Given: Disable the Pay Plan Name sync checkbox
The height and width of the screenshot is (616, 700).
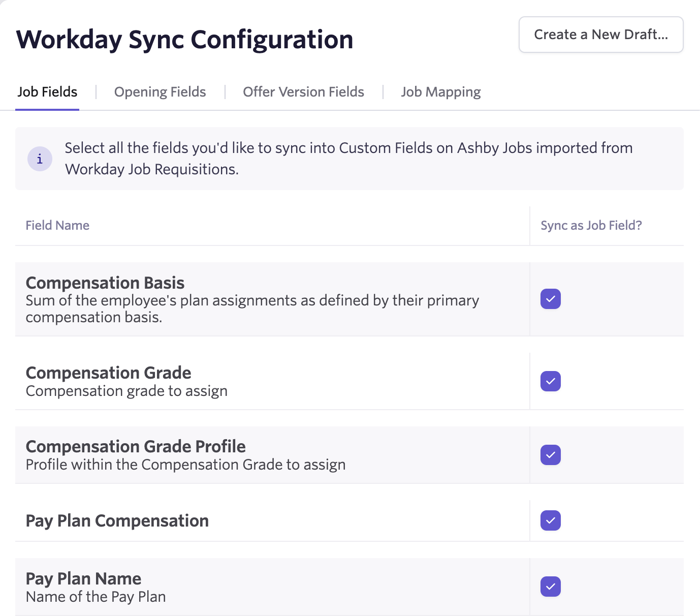Looking at the screenshot, I should tap(550, 587).
